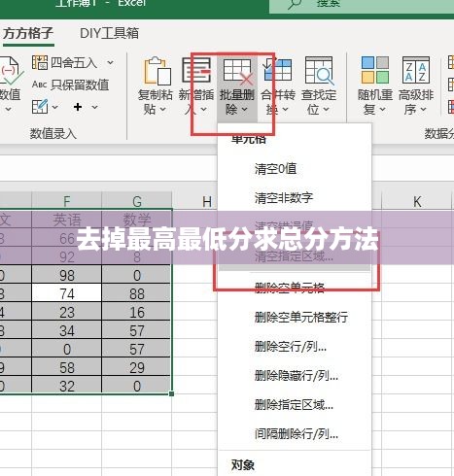Click the 四舍五入 rounding icon

pyautogui.click(x=40, y=62)
